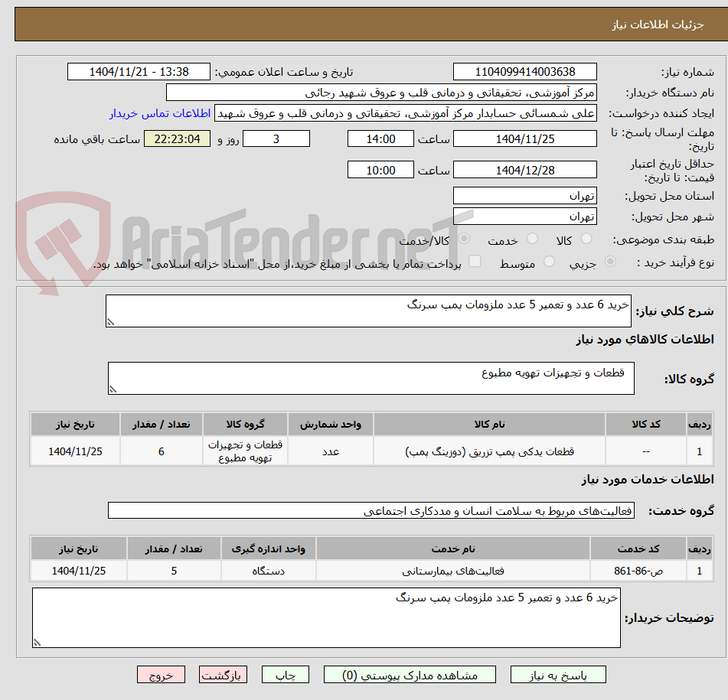Select the خدمت radio button
728x700 pixels.
(532, 239)
